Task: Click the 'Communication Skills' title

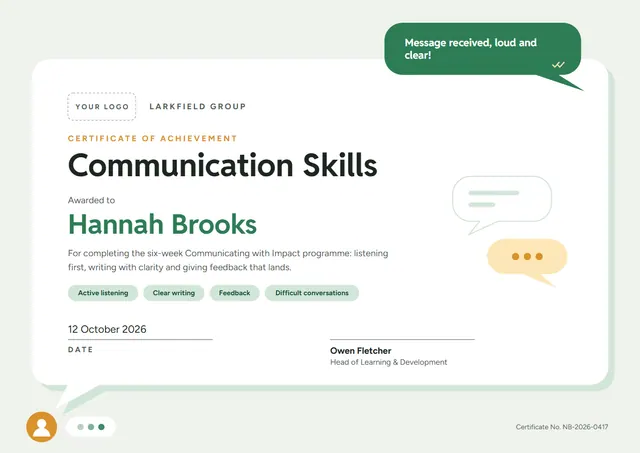Action: pyautogui.click(x=223, y=165)
